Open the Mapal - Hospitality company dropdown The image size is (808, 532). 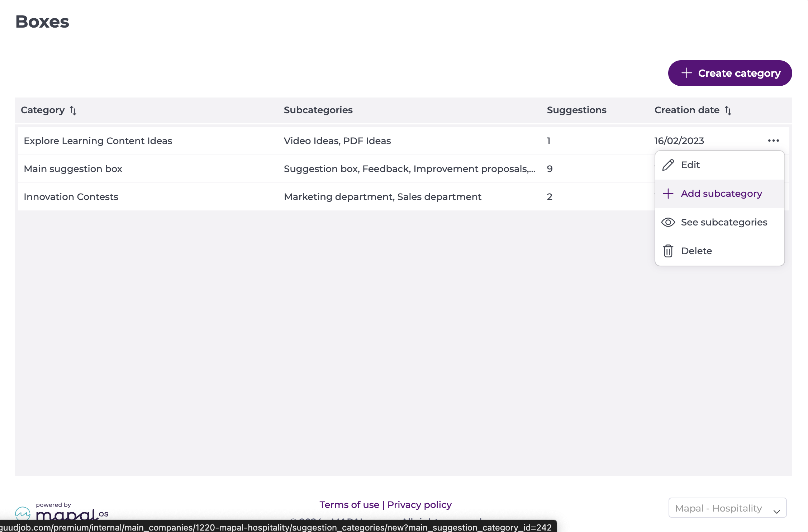pos(718,508)
